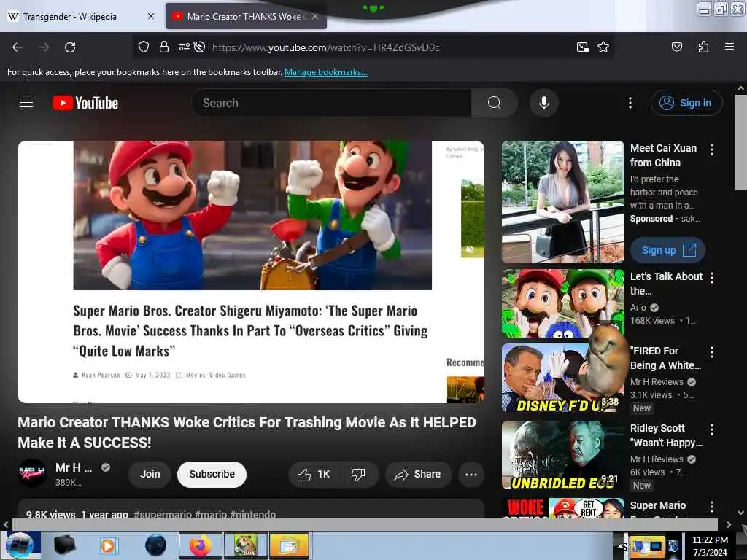Dislike the video with the thumbs-down icon
The image size is (747, 560).
point(358,474)
